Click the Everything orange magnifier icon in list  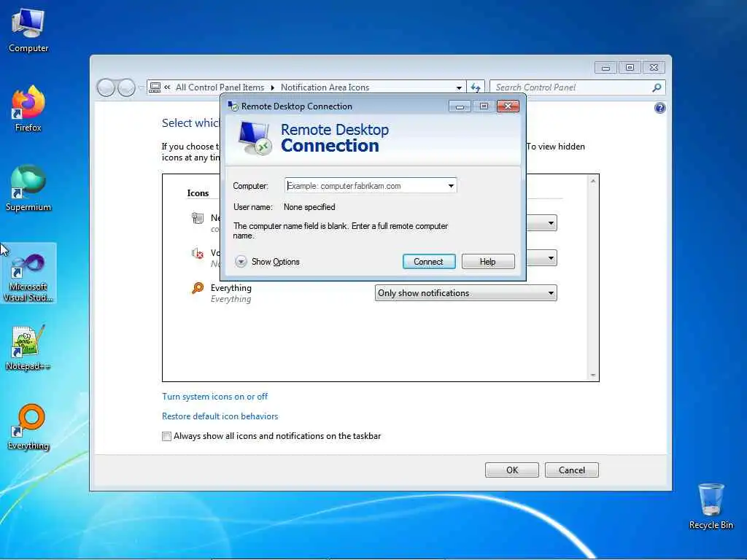tap(198, 287)
